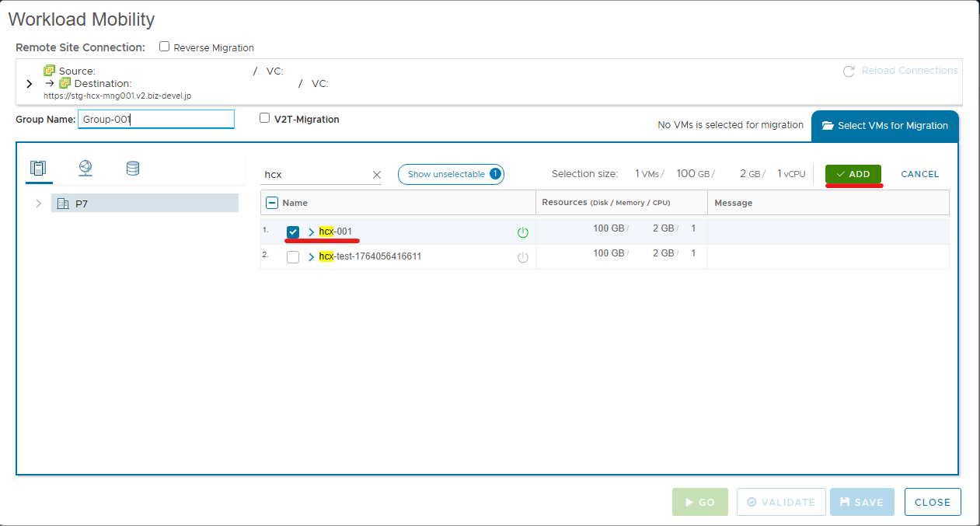Viewport: 980px width, 526px height.
Task: Click the stg-hcx-mng001 URL text
Action: (x=117, y=96)
